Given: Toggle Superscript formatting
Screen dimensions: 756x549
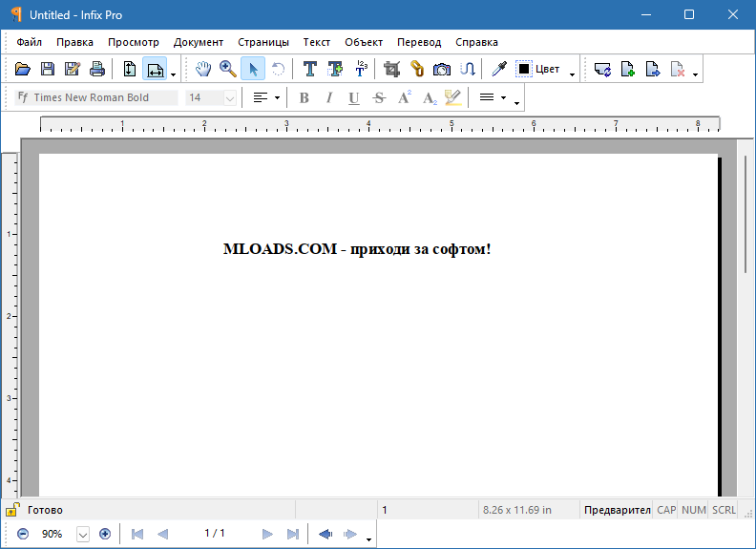Looking at the screenshot, I should click(405, 97).
